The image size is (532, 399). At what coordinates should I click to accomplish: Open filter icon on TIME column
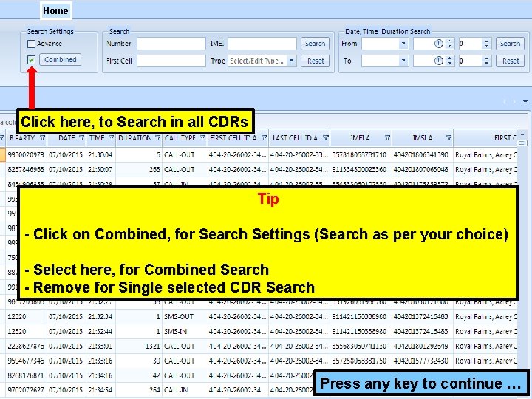pos(111,138)
